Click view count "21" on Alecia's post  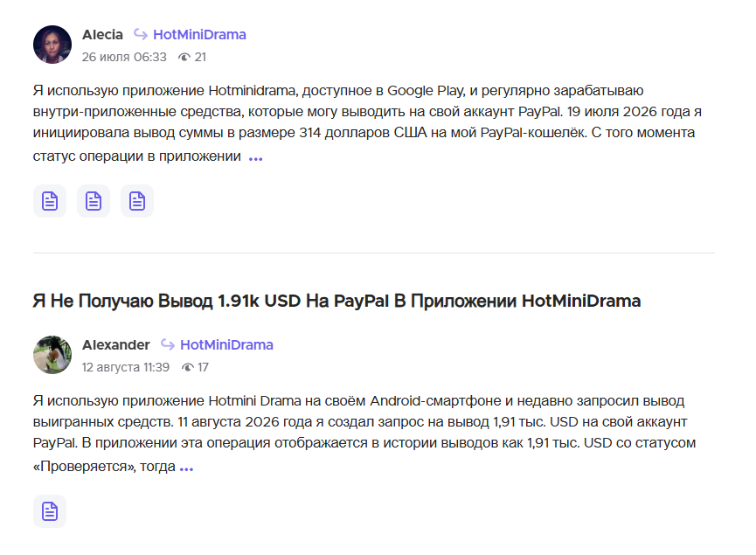(x=200, y=58)
